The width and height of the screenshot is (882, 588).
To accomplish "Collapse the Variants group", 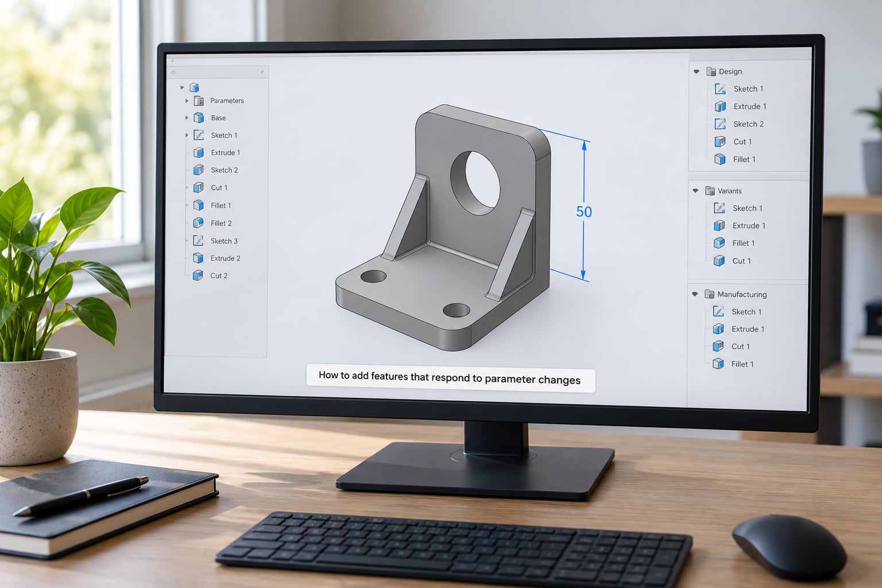I will [695, 191].
